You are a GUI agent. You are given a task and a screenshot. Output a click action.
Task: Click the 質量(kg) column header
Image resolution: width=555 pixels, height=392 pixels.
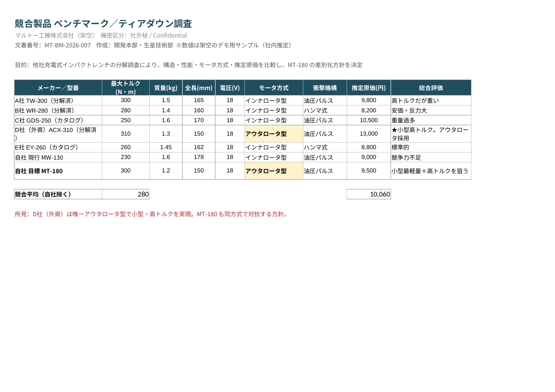pos(166,88)
